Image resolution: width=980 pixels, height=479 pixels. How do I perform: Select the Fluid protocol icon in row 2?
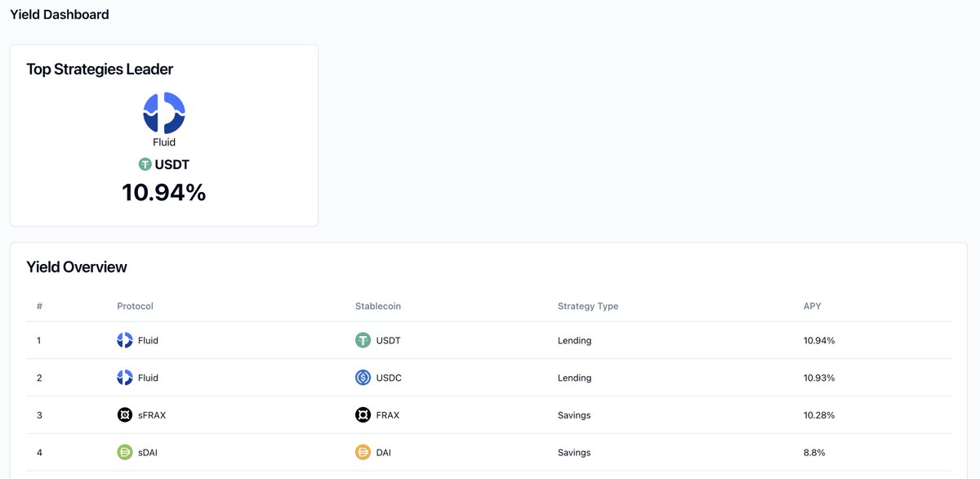click(124, 377)
